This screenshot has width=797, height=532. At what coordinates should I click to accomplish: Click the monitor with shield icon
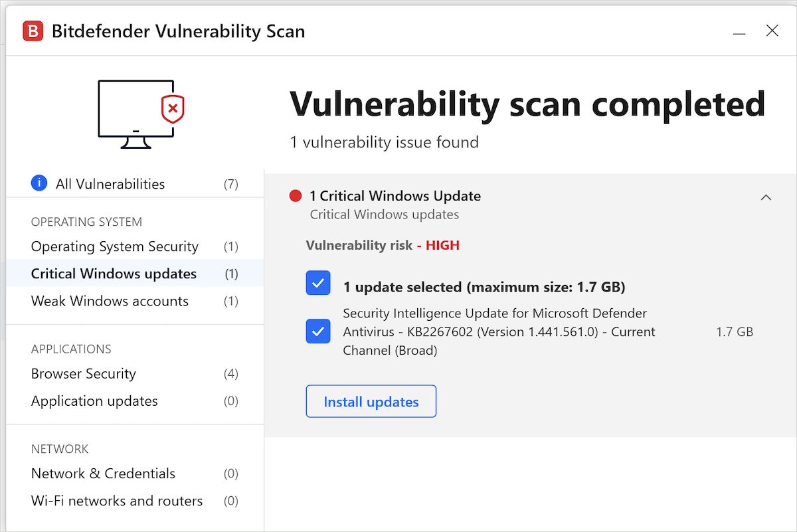click(x=141, y=114)
